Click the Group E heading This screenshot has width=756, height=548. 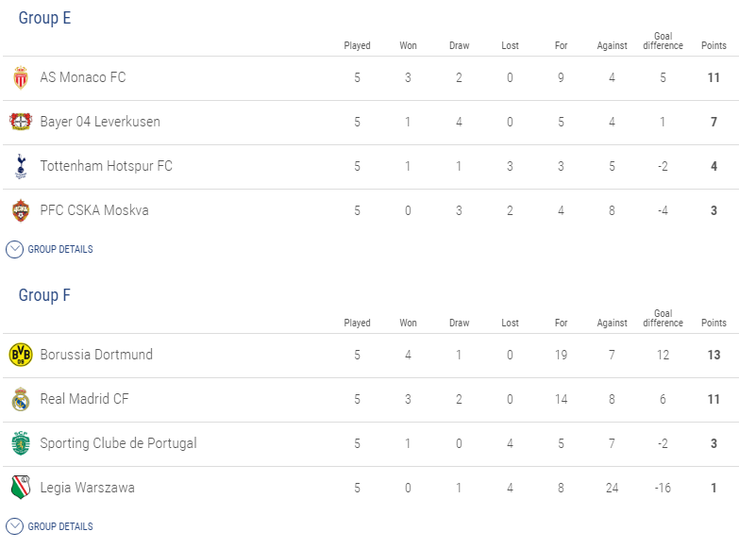click(x=45, y=18)
